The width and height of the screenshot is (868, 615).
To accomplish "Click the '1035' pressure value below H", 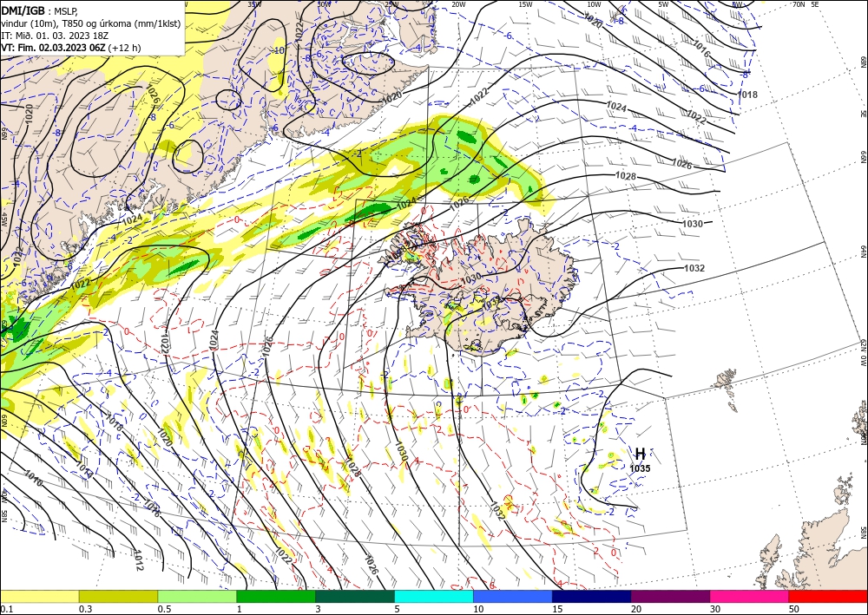I will [x=640, y=468].
